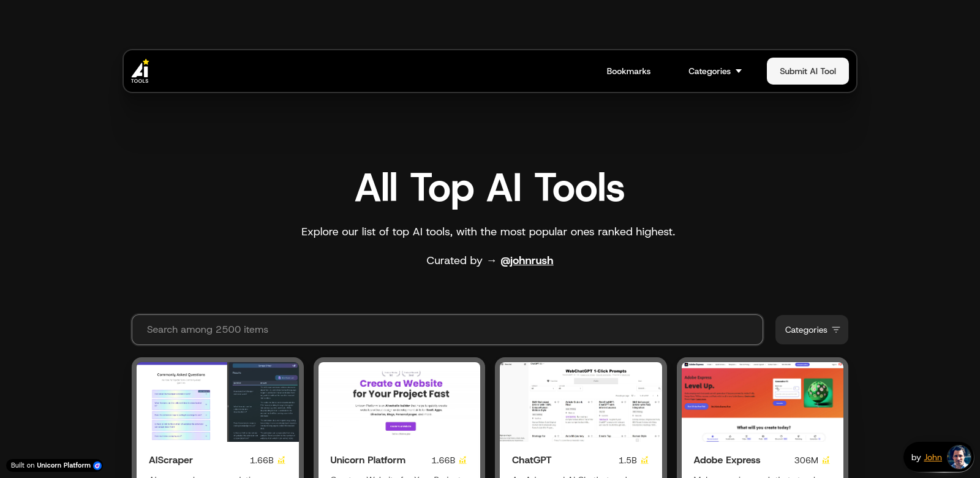Open the Bookmarks page

(628, 71)
